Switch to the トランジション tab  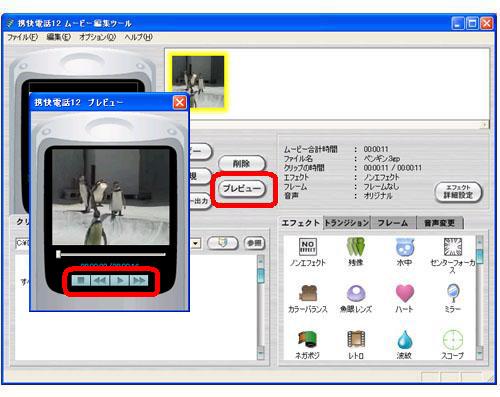coord(347,223)
